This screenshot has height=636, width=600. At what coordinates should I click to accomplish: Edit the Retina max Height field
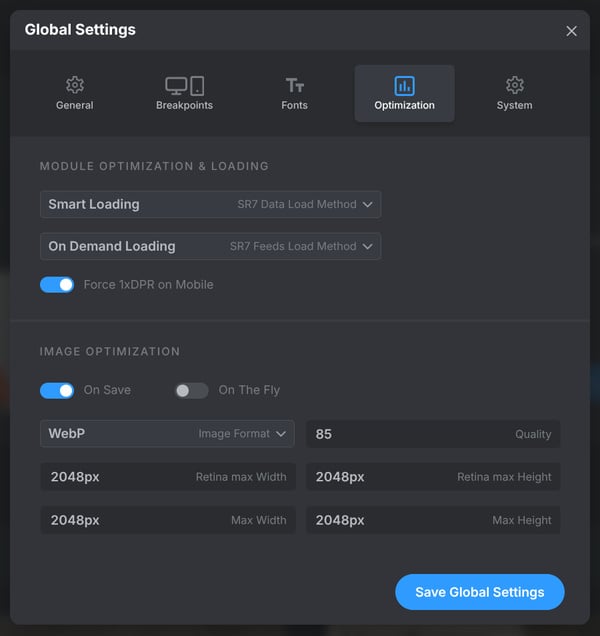click(432, 477)
